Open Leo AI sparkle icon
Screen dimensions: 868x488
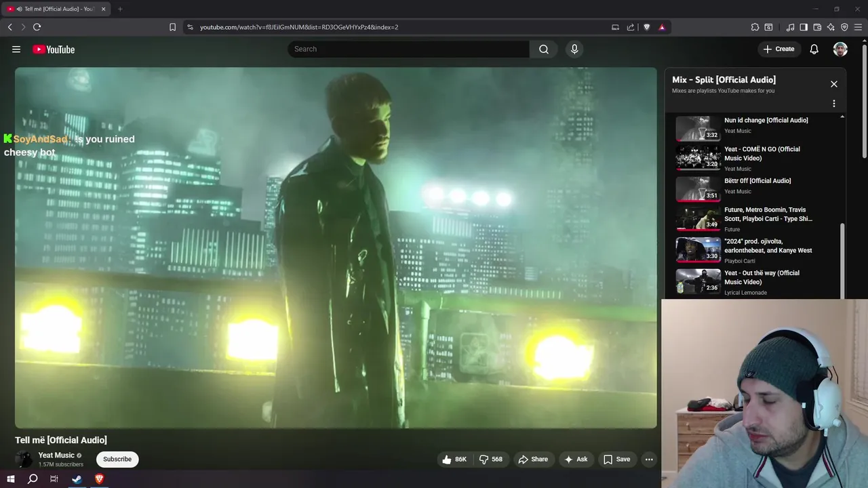(x=831, y=27)
